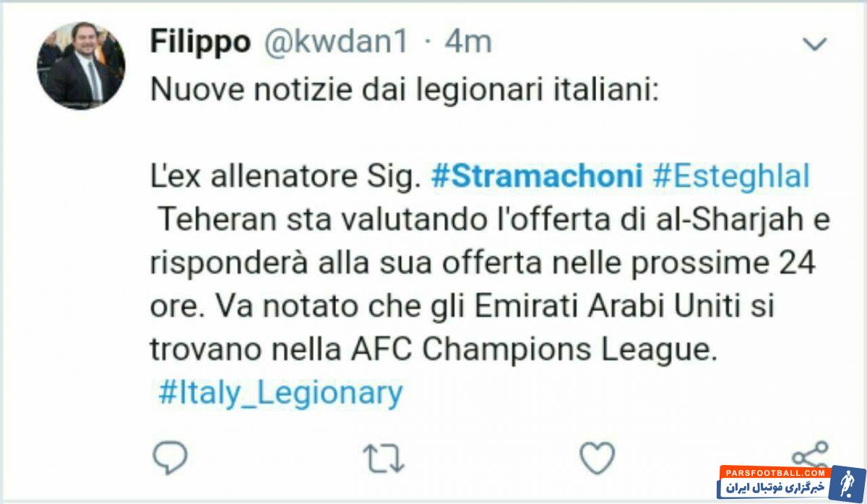Screen dimensions: 867x504
Task: Open Filippo's profile avatar picture
Action: tap(81, 66)
